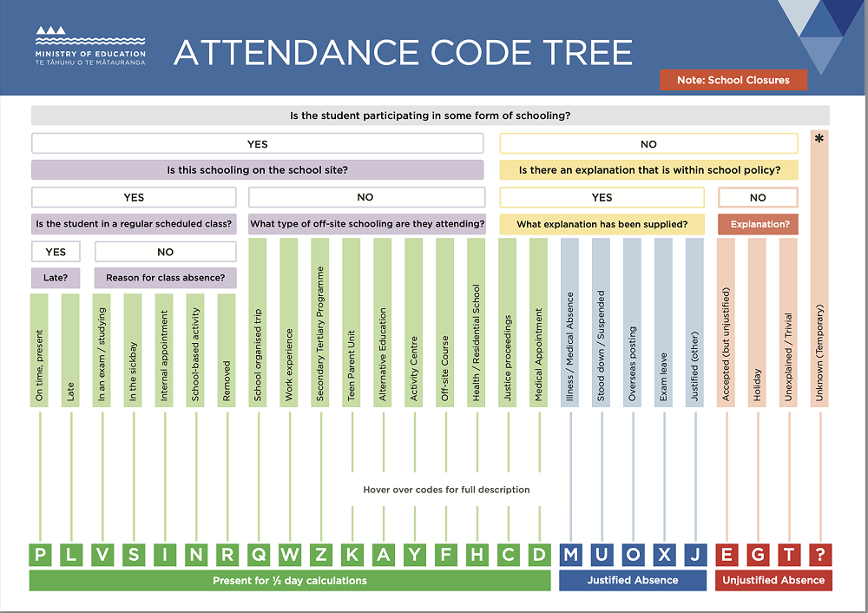Select Present for ½ day calculations bar
Viewport: 868px width, 613px height.
[290, 580]
